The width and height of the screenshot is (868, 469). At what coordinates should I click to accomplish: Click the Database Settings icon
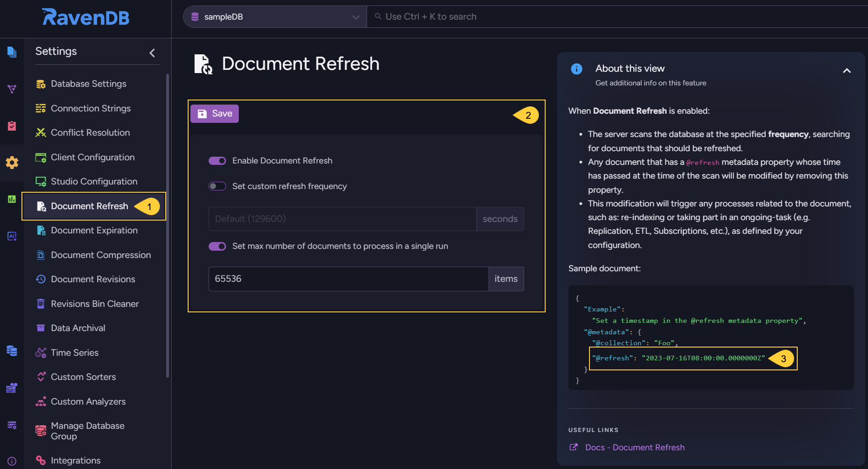tap(41, 84)
